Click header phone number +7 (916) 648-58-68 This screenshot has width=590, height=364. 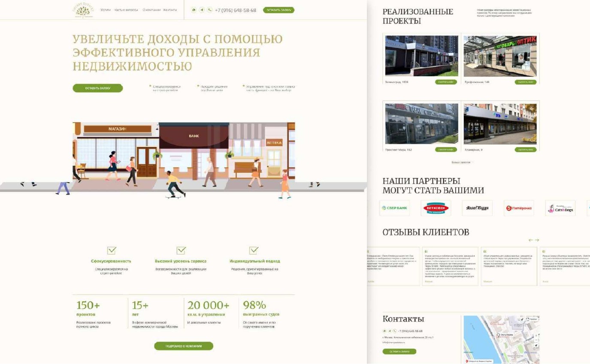point(236,10)
